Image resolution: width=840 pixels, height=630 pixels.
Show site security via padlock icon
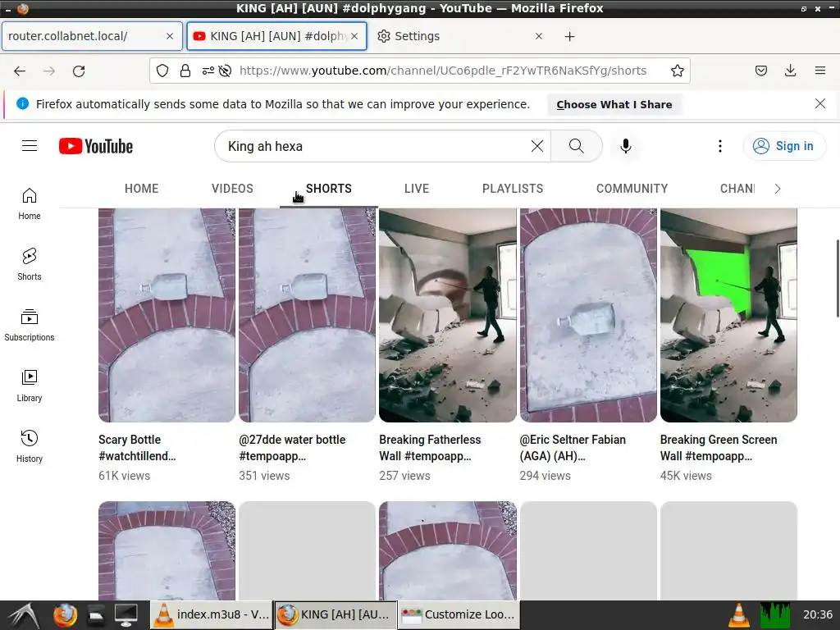(x=185, y=71)
